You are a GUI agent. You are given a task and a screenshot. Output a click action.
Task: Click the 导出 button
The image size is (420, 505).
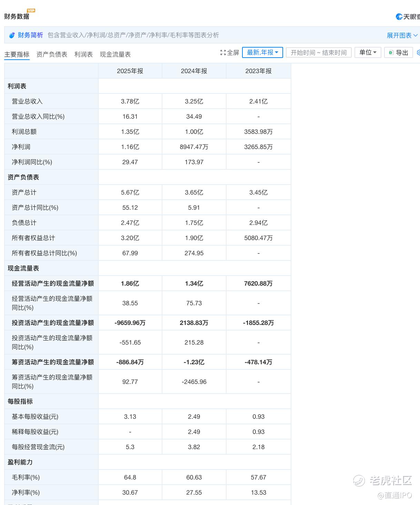coord(399,52)
